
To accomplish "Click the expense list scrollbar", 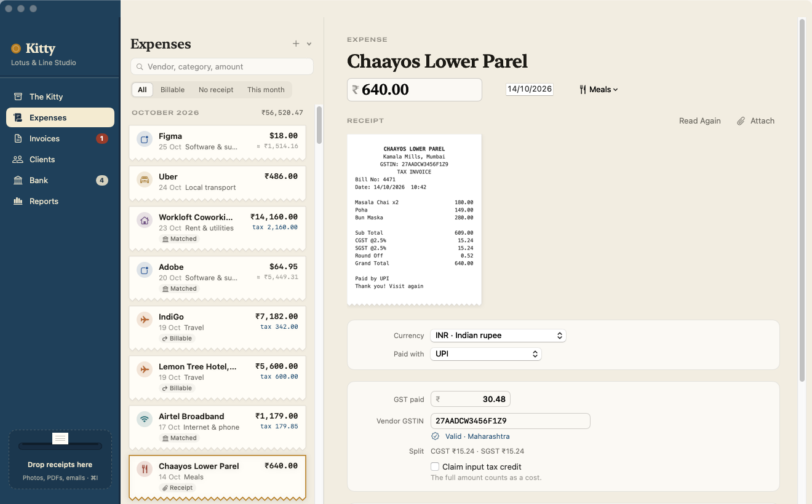I will tap(319, 125).
